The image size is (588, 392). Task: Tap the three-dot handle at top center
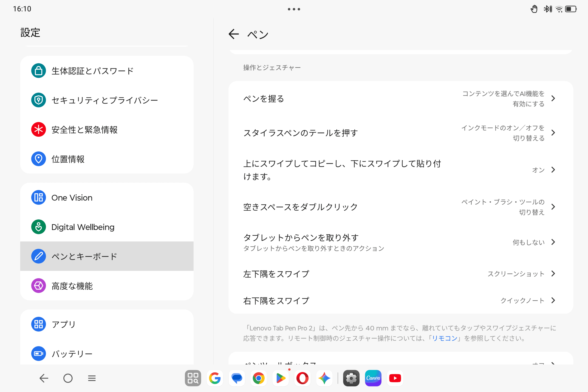[x=294, y=9]
